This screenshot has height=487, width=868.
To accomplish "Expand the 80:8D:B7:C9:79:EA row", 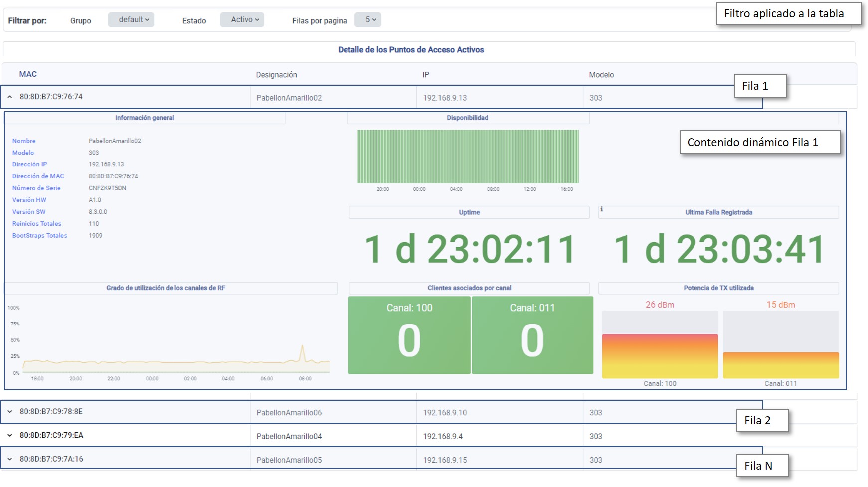I will tap(10, 435).
